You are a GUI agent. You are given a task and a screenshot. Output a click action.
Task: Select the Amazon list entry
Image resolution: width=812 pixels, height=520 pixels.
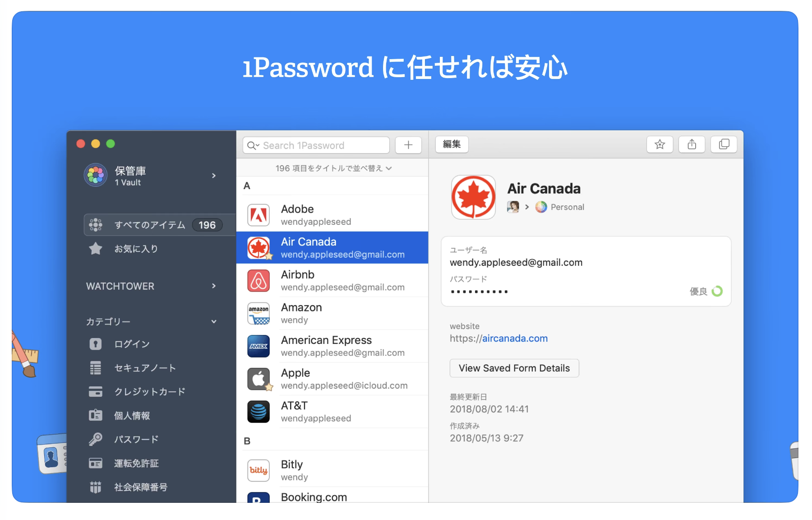click(332, 313)
